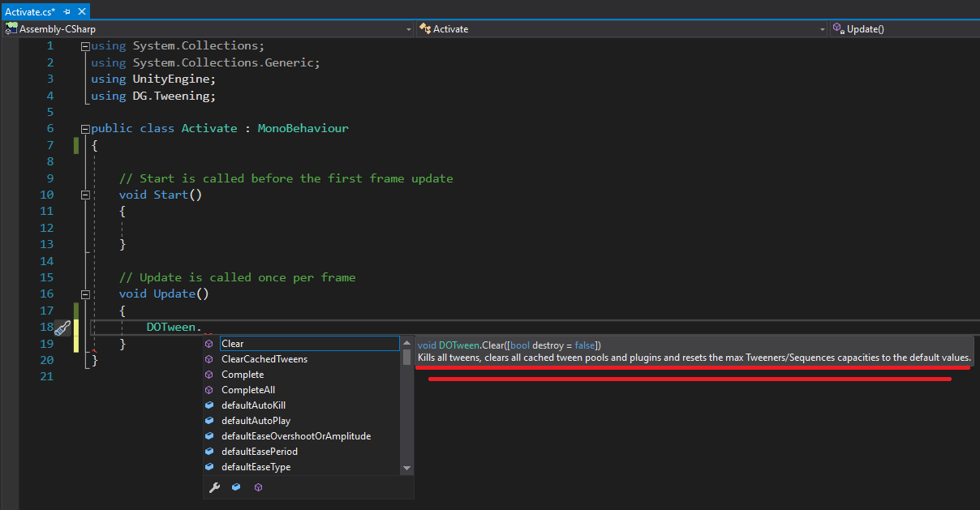This screenshot has height=510, width=980.
Task: Click the method icon beside ClearCachedTweens
Action: (x=210, y=358)
